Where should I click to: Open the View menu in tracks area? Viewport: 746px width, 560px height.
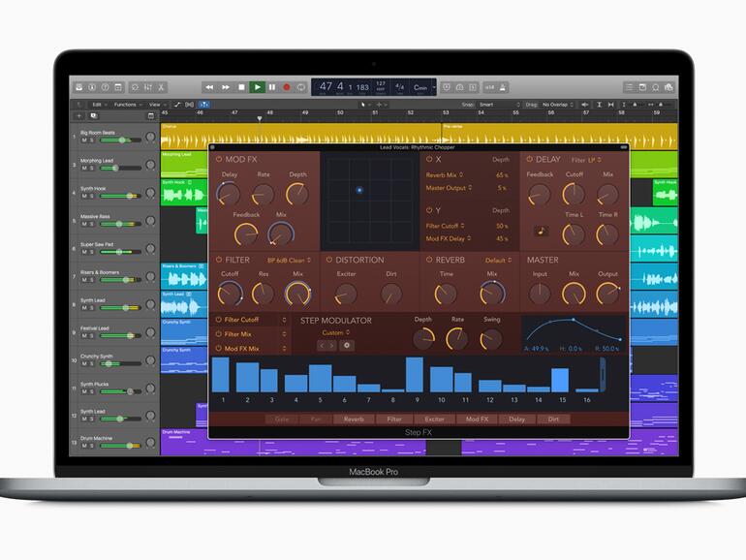158,105
